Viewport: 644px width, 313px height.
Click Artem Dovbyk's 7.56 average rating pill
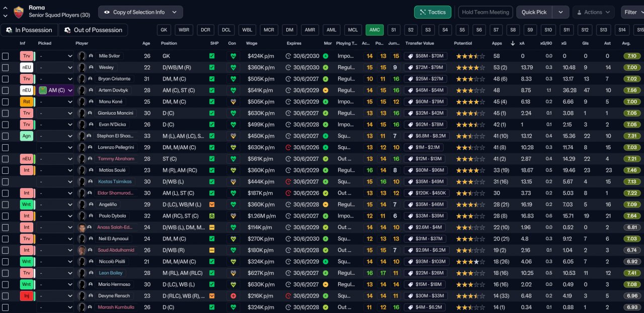point(632,90)
